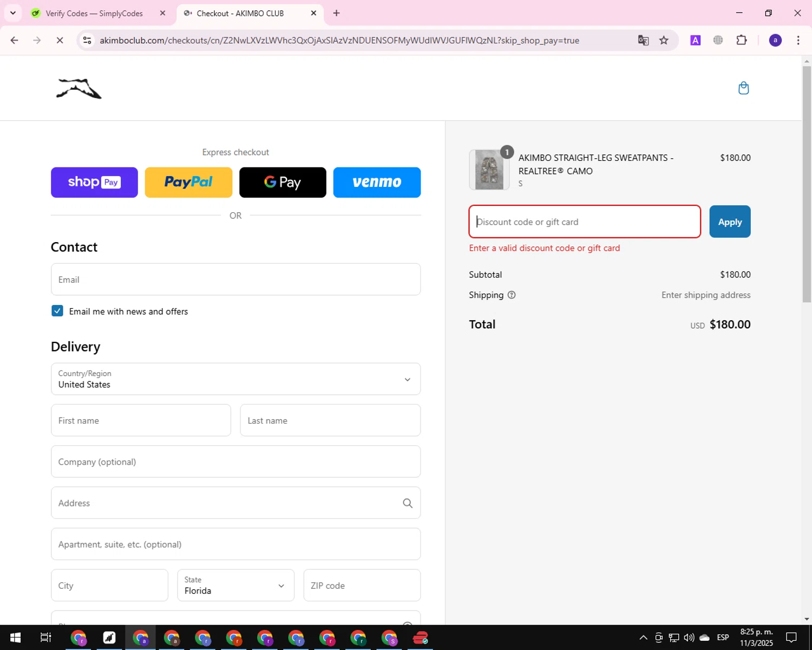Open a new browser tab

pos(336,13)
